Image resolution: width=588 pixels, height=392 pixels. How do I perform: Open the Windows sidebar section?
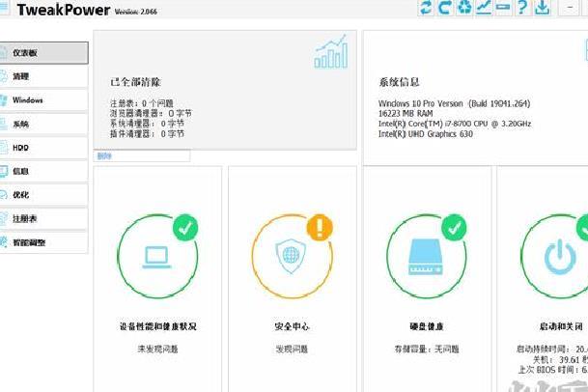tap(43, 100)
